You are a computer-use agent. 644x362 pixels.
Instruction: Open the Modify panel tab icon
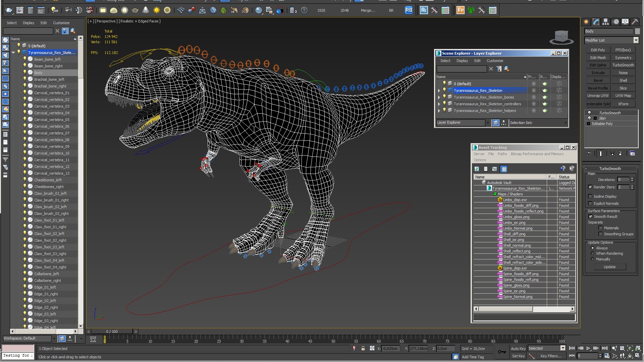596,22
